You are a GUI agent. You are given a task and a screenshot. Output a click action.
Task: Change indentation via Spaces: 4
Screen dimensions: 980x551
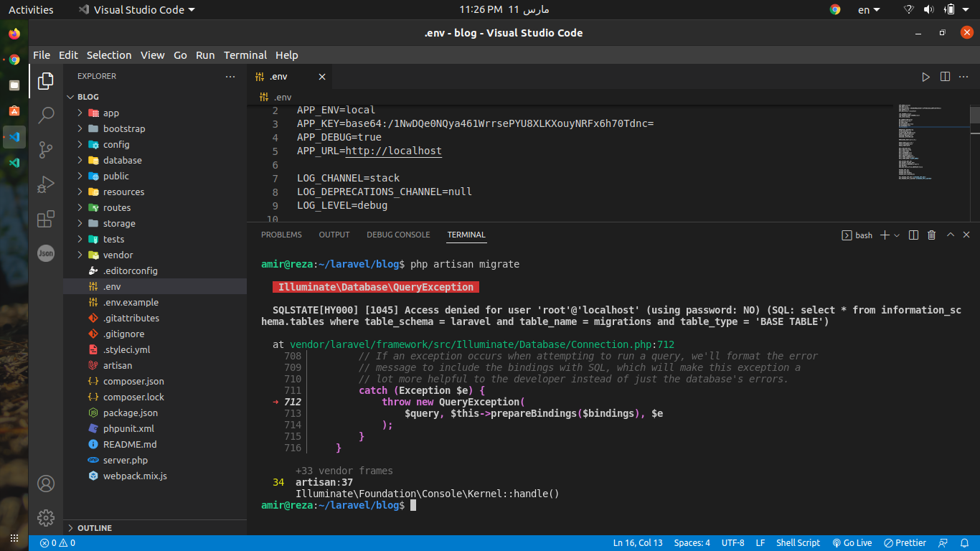coord(692,543)
